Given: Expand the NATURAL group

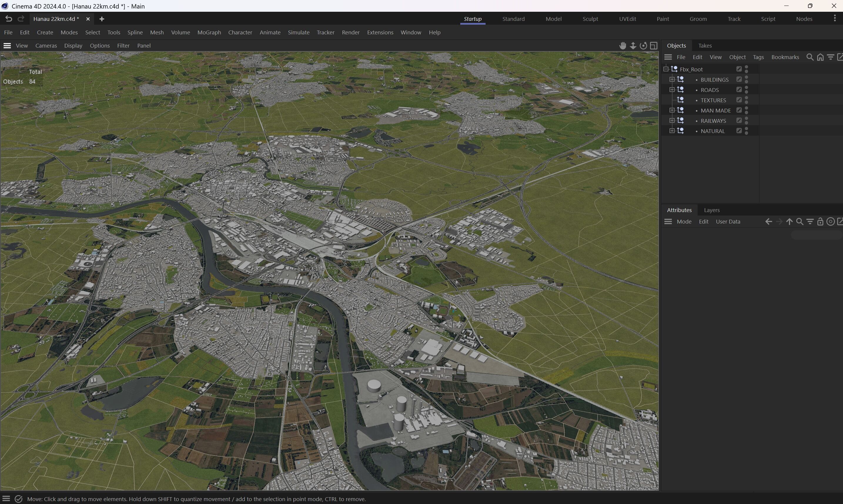Looking at the screenshot, I should tap(672, 130).
